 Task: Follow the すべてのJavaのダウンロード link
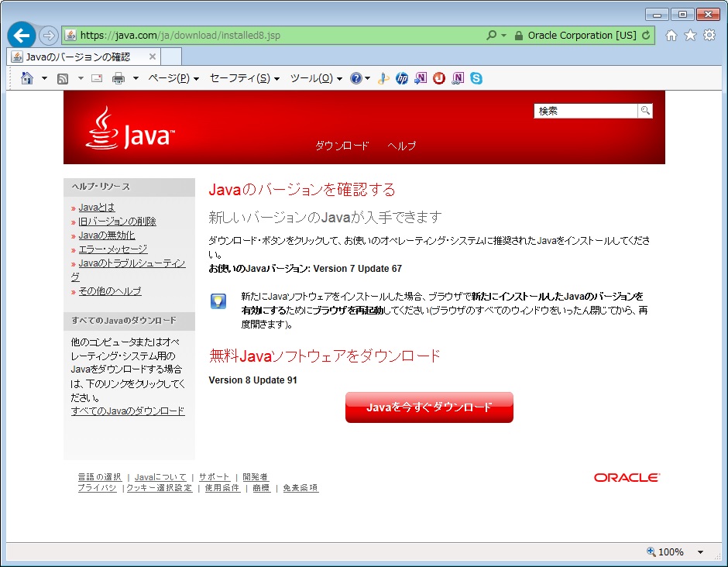128,411
